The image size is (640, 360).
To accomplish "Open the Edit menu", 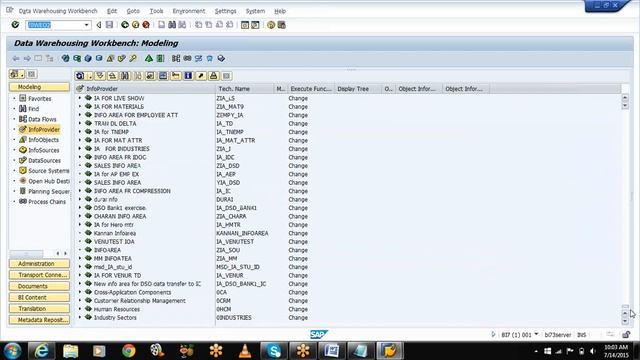I will [x=112, y=11].
